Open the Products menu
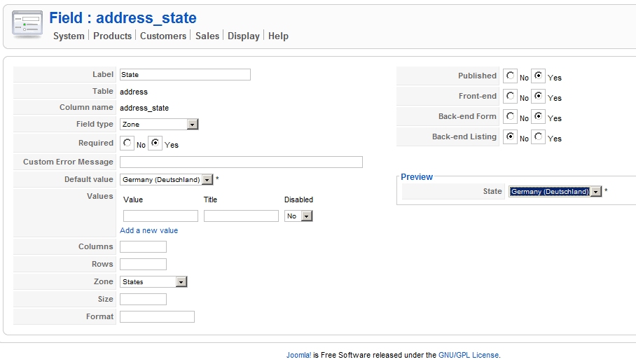 [x=112, y=36]
